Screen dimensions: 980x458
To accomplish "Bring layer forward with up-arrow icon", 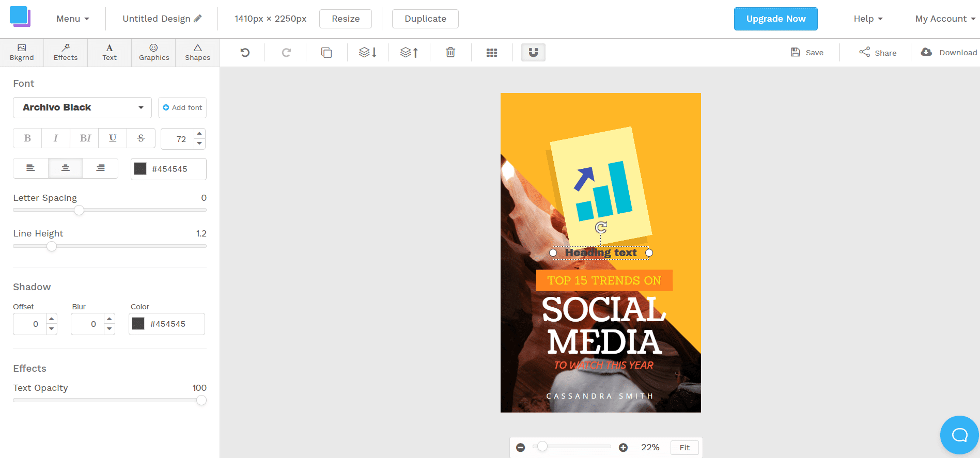I will pyautogui.click(x=409, y=53).
